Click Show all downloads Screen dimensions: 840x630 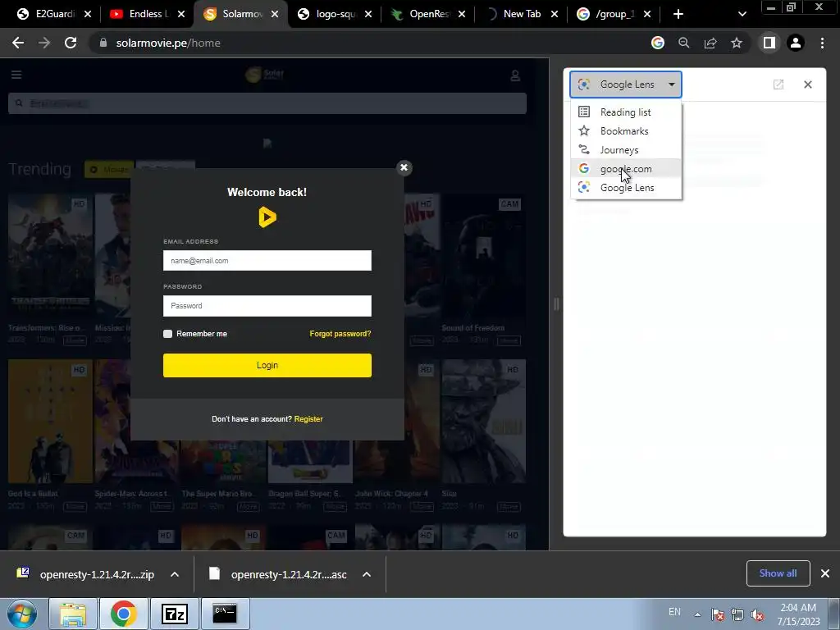pos(778,573)
